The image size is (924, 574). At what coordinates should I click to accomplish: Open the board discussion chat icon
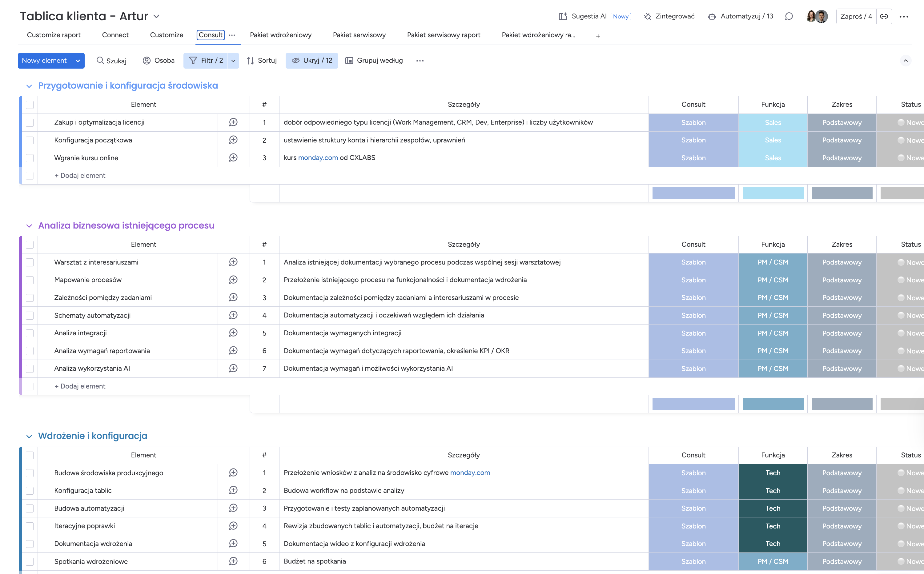[x=789, y=16]
